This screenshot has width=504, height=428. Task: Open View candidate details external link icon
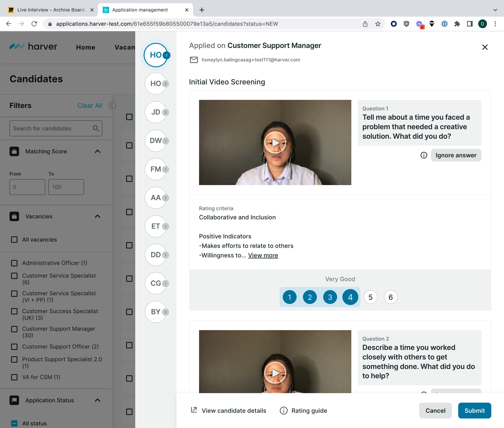tap(194, 410)
